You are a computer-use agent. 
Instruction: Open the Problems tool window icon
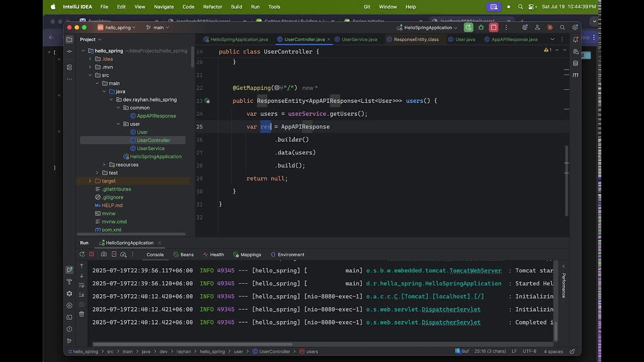click(69, 329)
